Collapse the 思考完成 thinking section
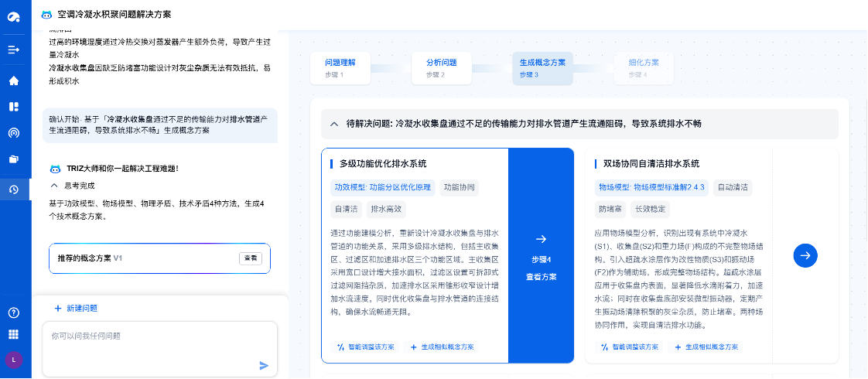 (x=54, y=186)
